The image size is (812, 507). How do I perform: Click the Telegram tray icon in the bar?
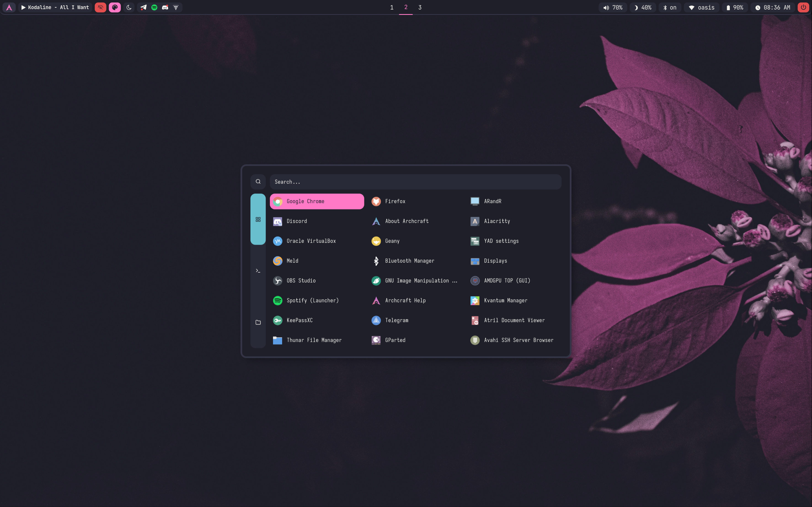(143, 7)
